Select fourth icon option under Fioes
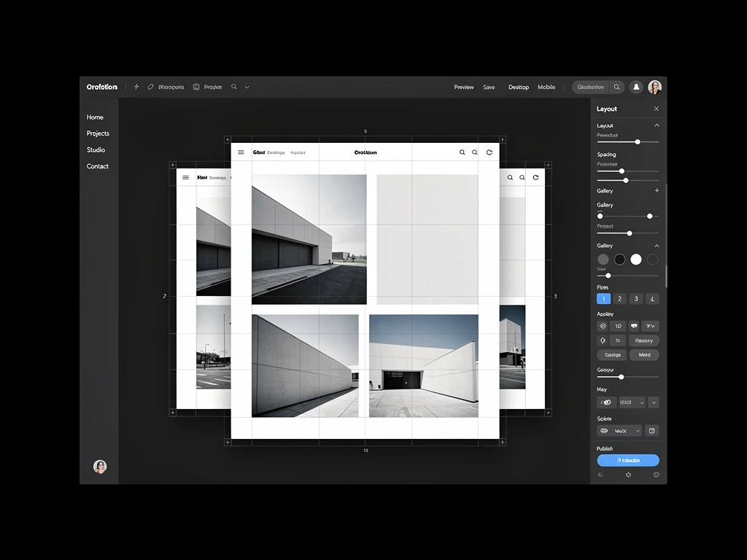Viewport: 747px width, 560px height. coord(652,298)
